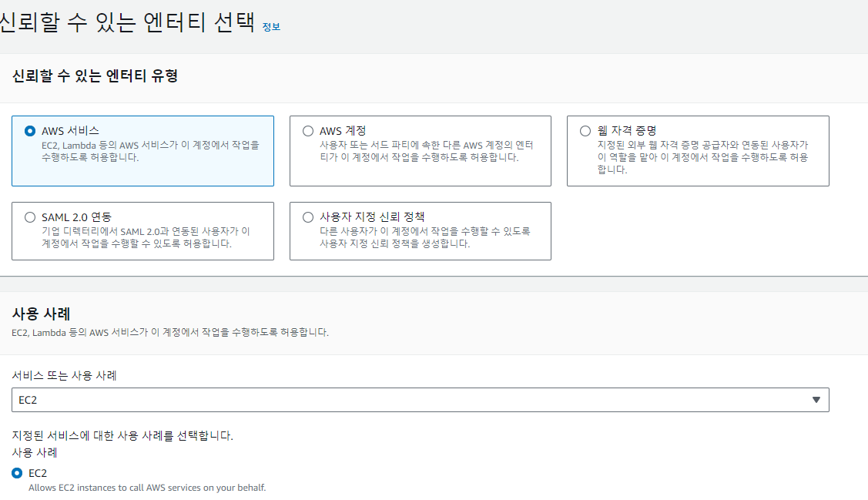Click the 사용 사례 section heading
868x500 pixels.
click(41, 314)
